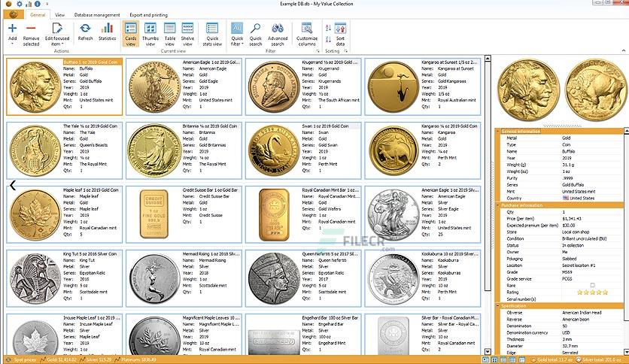Switch to Cards view

[x=131, y=34]
